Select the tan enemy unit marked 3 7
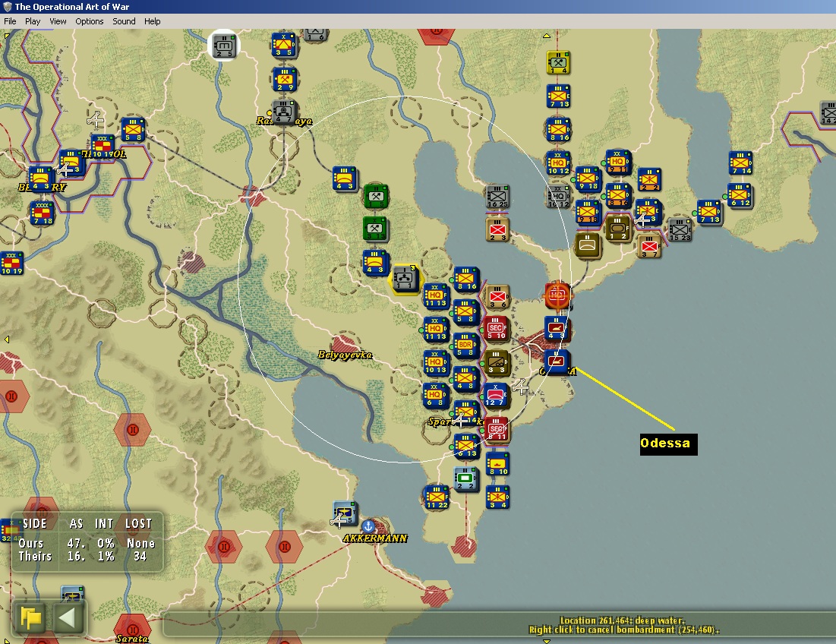Screen dimensions: 836x644 coord(649,246)
